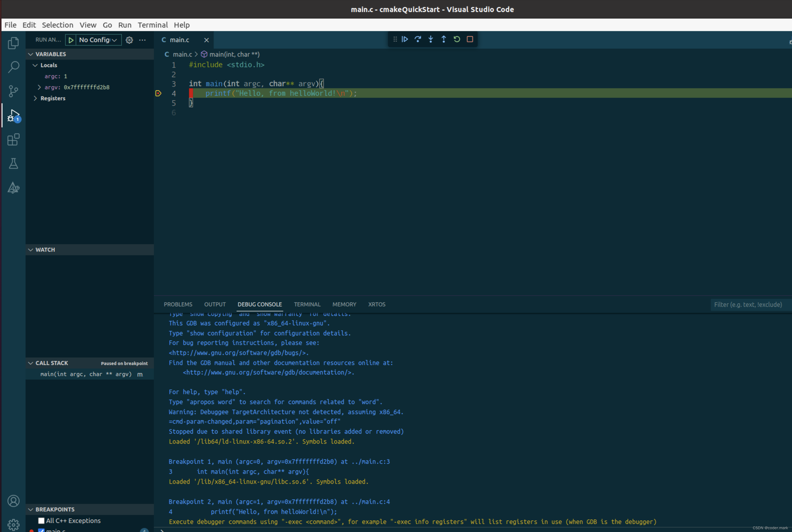
Task: Enable the All C++ Exceptions checkbox
Action: 41,520
